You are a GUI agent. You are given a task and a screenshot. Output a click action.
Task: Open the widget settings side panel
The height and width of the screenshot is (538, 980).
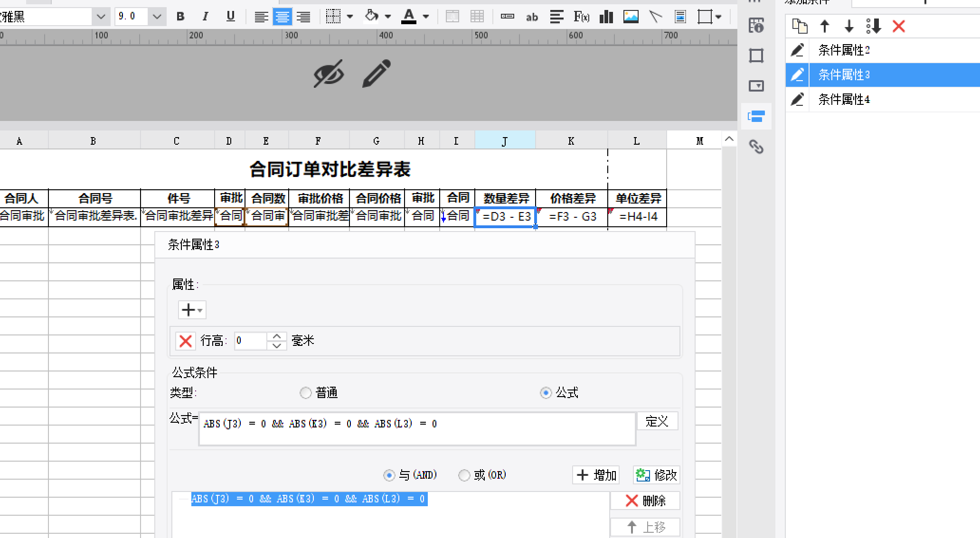[756, 86]
